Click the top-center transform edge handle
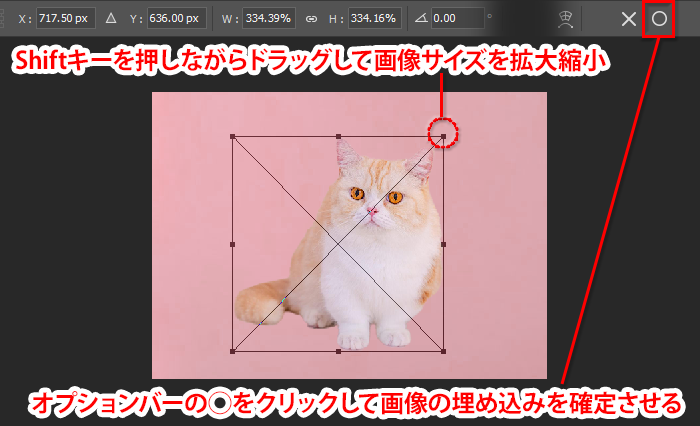 [x=338, y=136]
